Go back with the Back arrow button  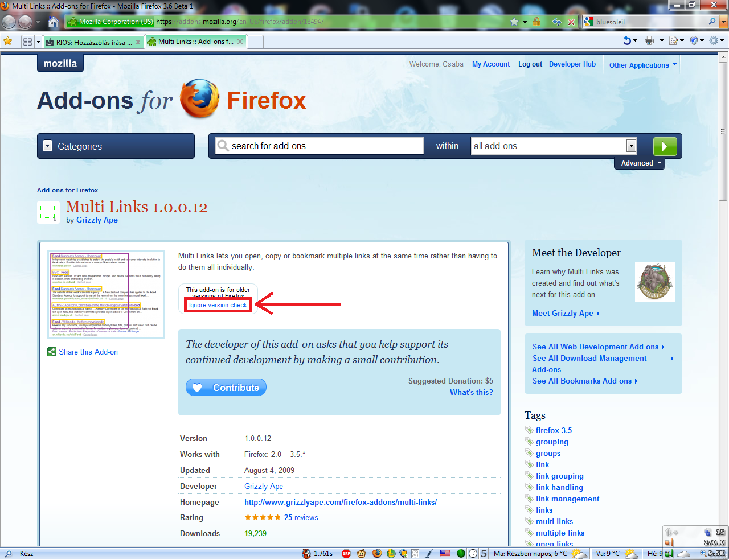9,22
